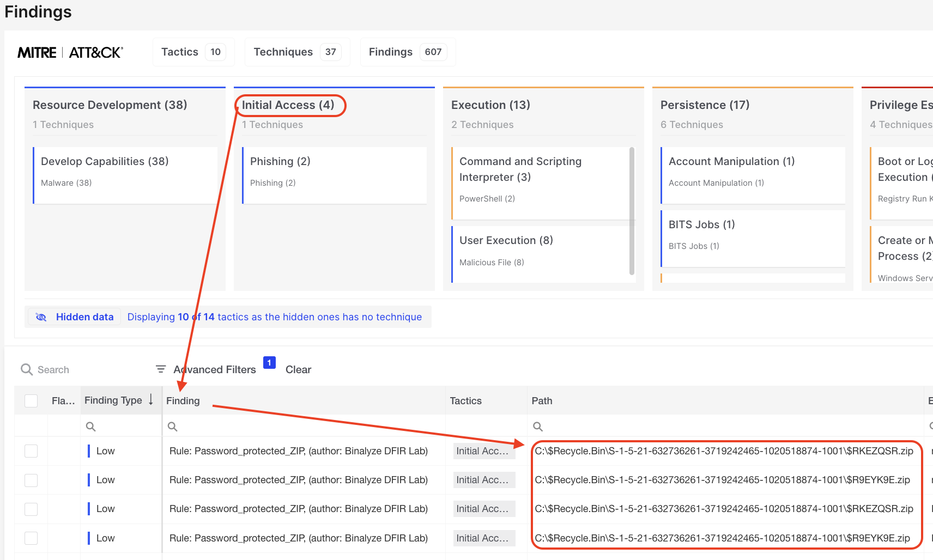Click the MITRE ATT&CK logo
The image size is (933, 560).
pos(70,52)
